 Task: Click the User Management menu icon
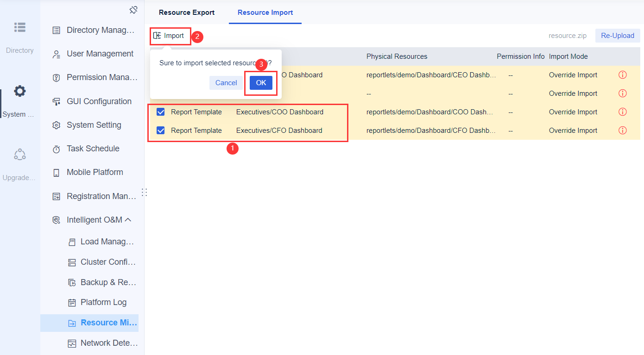[x=57, y=54]
